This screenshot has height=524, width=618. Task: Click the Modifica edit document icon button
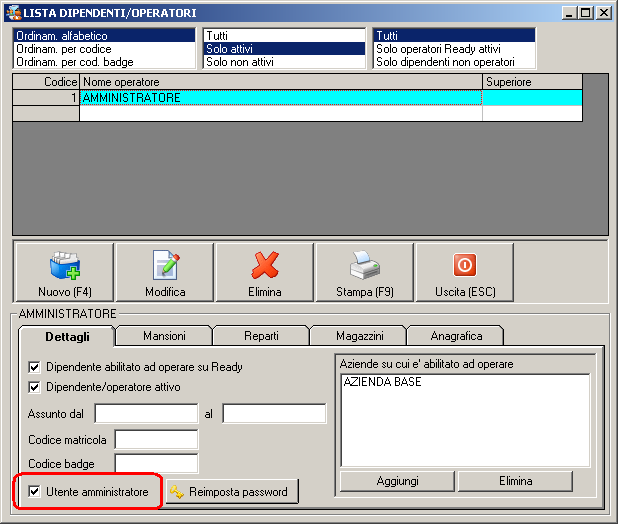pos(165,273)
